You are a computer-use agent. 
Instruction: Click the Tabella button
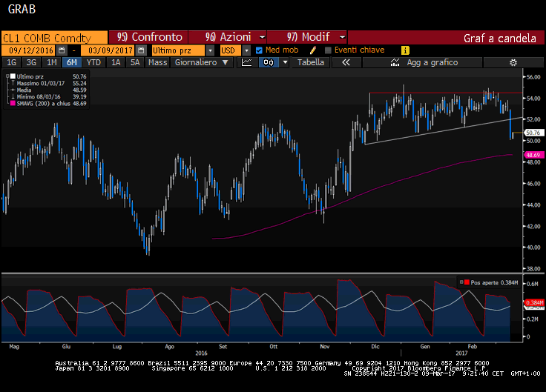(x=311, y=63)
